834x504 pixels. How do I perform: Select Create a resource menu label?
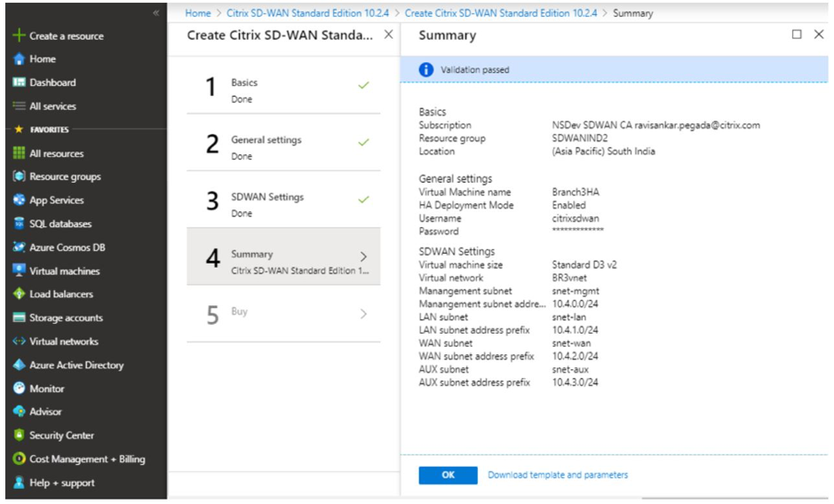pyautogui.click(x=67, y=36)
